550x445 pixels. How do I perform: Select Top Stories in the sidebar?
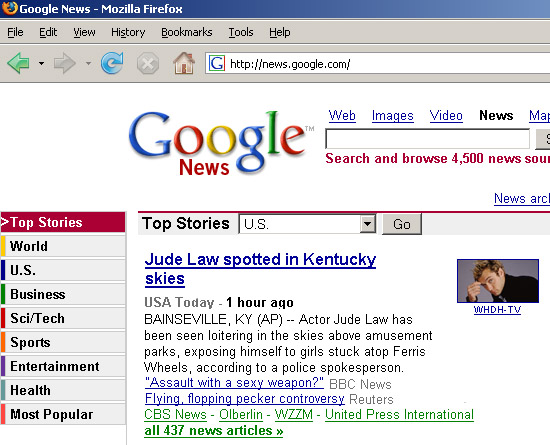(x=63, y=222)
